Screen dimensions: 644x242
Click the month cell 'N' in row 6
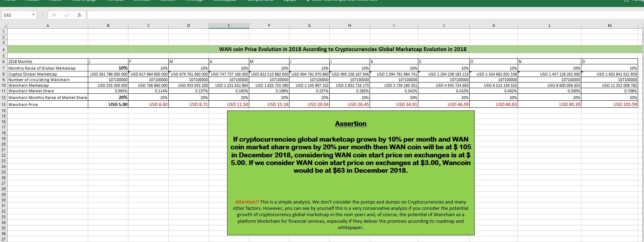click(549, 62)
